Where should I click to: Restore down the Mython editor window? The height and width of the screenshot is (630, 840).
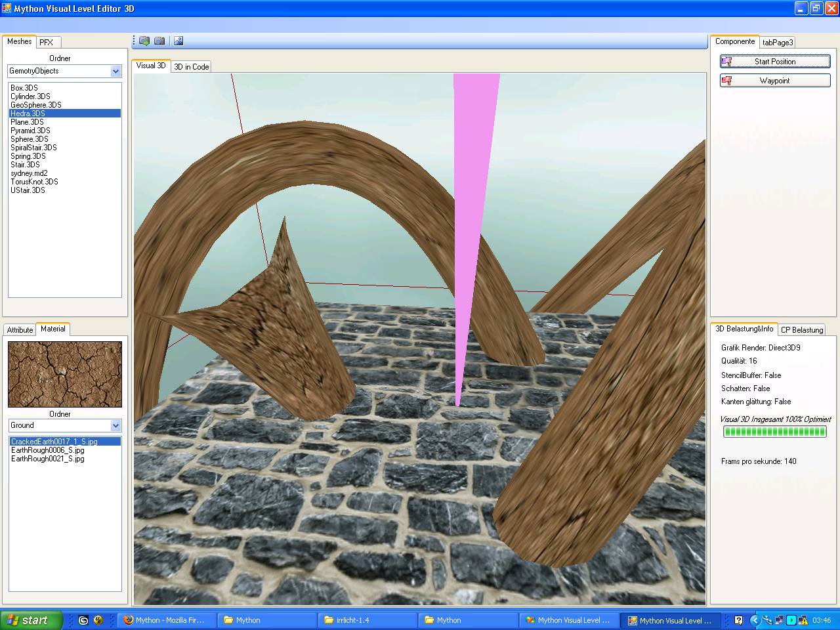pyautogui.click(x=816, y=9)
